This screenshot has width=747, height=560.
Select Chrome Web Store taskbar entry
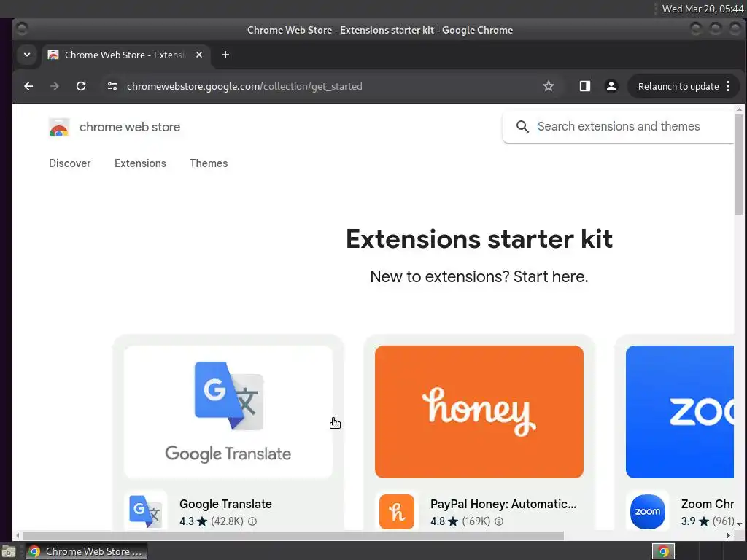pos(87,551)
